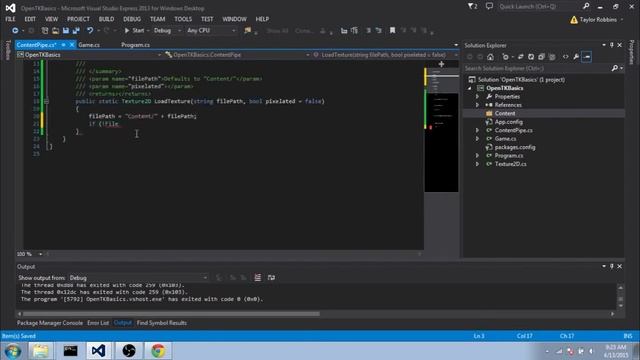Open the PROJECT menu
This screenshot has width=640, height=360.
pos(78,19)
